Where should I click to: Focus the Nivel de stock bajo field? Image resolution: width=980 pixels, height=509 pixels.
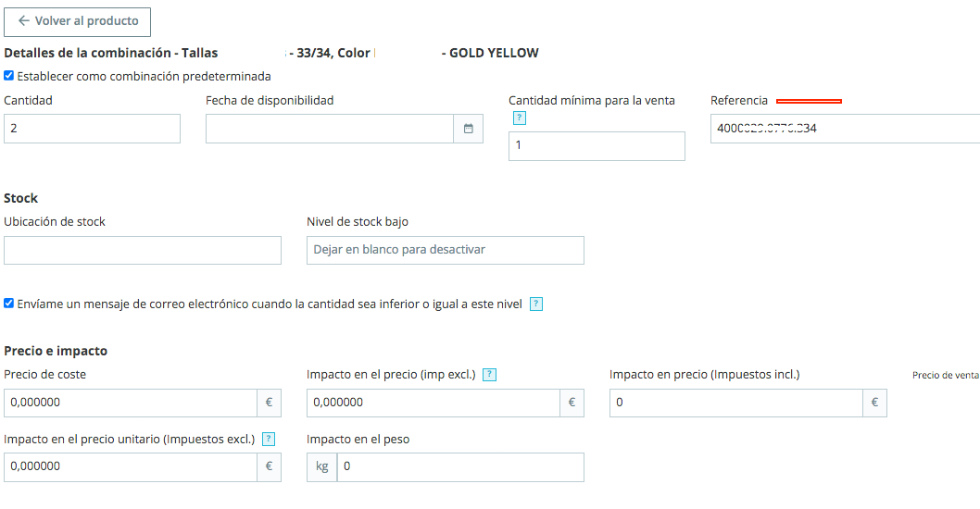pyautogui.click(x=445, y=250)
